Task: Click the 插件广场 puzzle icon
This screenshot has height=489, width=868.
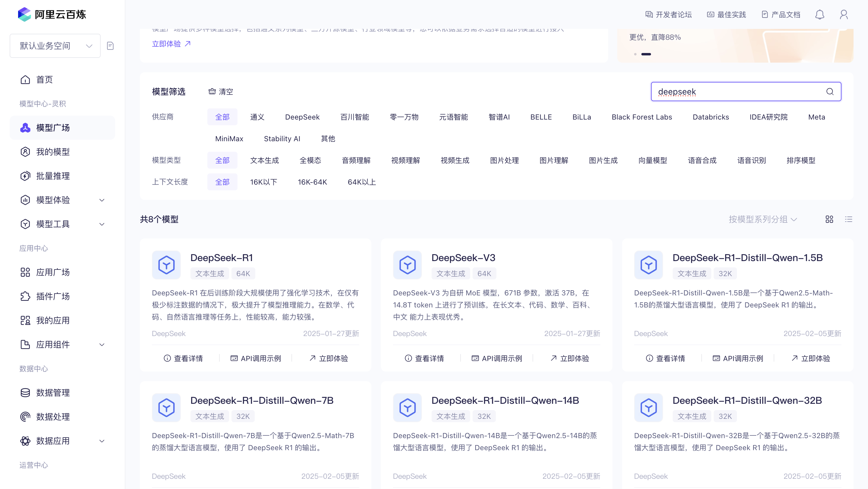Action: click(x=25, y=297)
